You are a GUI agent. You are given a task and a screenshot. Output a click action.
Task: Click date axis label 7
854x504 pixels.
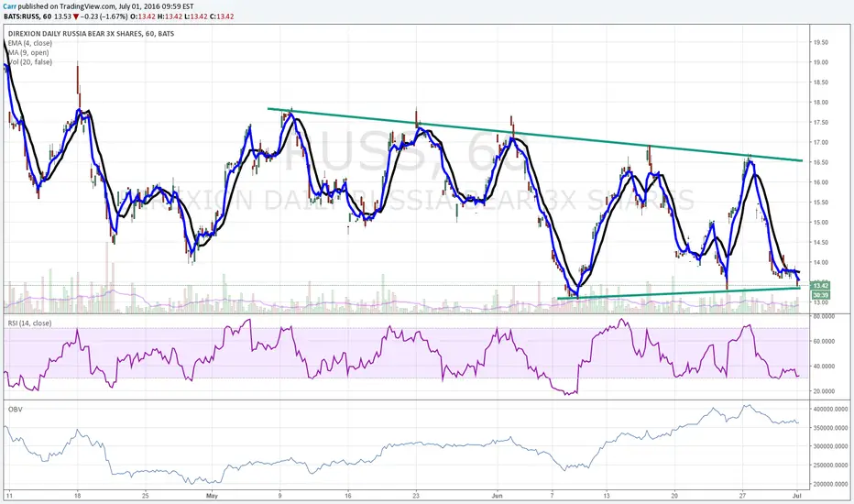(552, 496)
